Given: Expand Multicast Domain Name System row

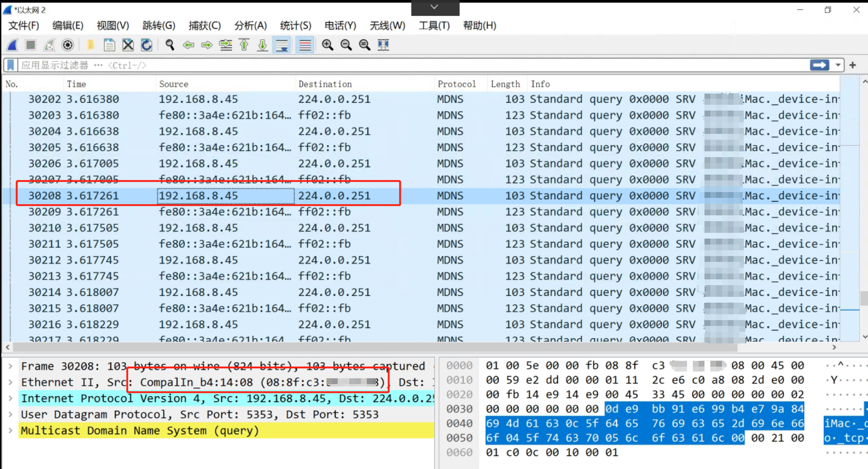Looking at the screenshot, I should (x=10, y=431).
